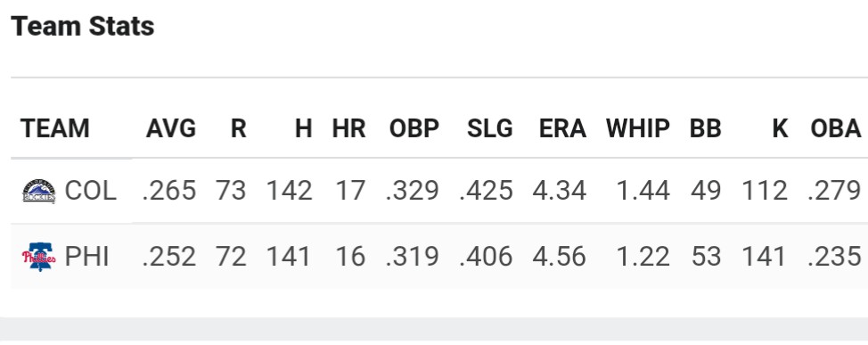Select COL batting average .265
Image resolution: width=868 pixels, height=345 pixels.
tap(169, 191)
